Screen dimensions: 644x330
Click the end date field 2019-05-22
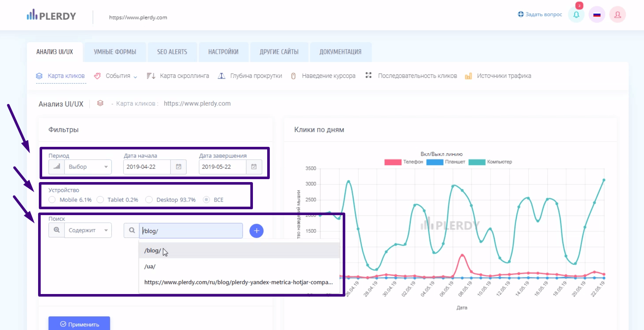(x=222, y=167)
